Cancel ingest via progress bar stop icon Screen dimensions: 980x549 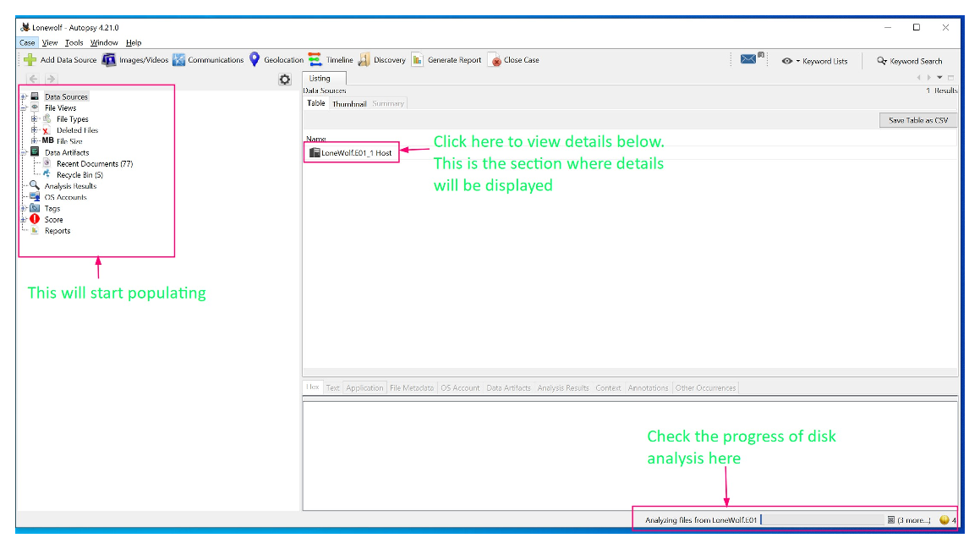pos(890,519)
